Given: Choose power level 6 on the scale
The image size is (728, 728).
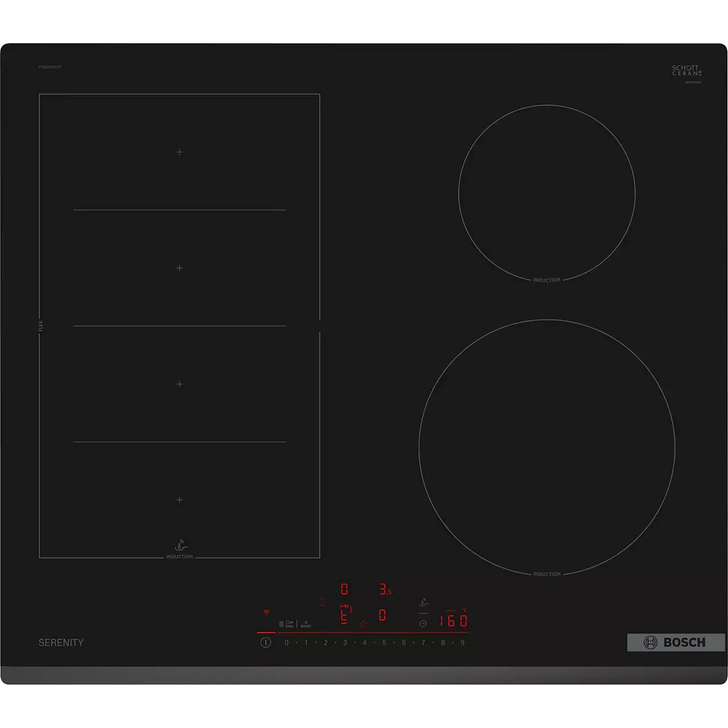Looking at the screenshot, I should click(403, 642).
